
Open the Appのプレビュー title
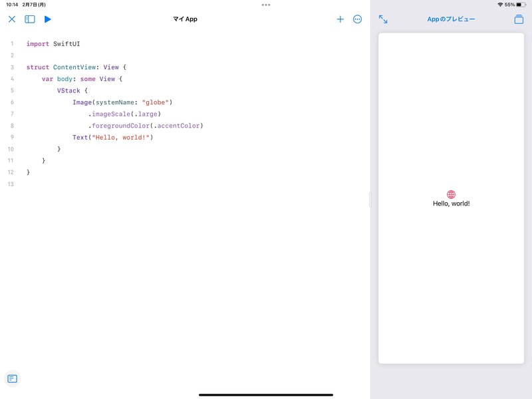click(451, 19)
